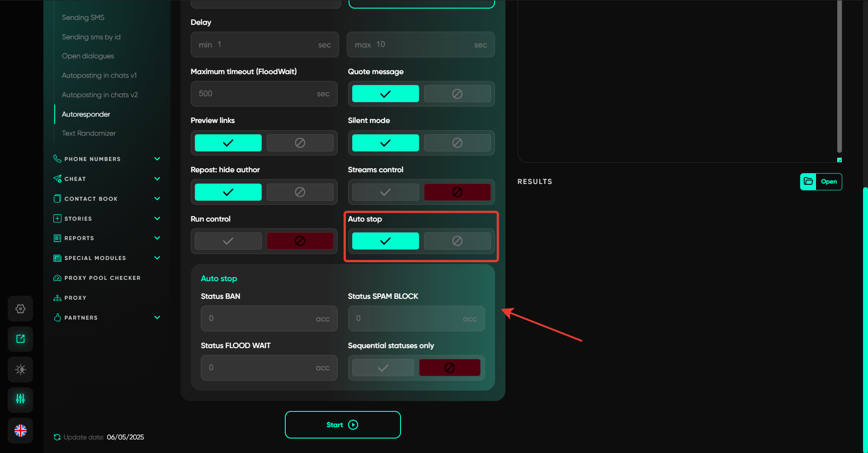Click the sliders equalizer icon
The width and height of the screenshot is (868, 453).
tap(20, 399)
